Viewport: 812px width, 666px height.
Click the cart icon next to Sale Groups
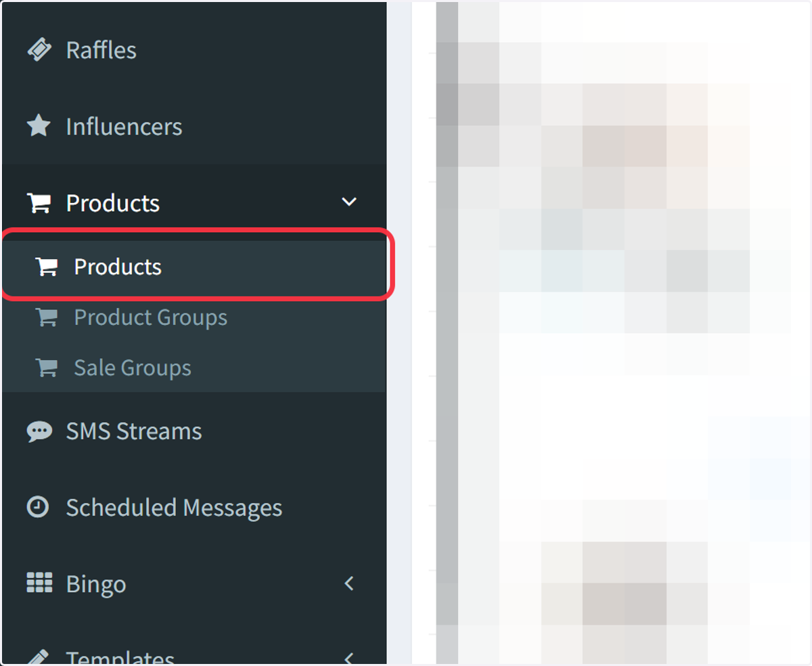point(47,368)
